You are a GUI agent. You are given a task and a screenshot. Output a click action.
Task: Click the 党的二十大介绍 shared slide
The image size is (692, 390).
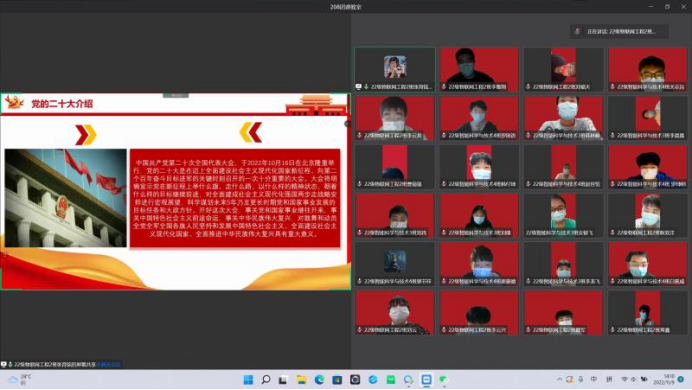point(175,191)
